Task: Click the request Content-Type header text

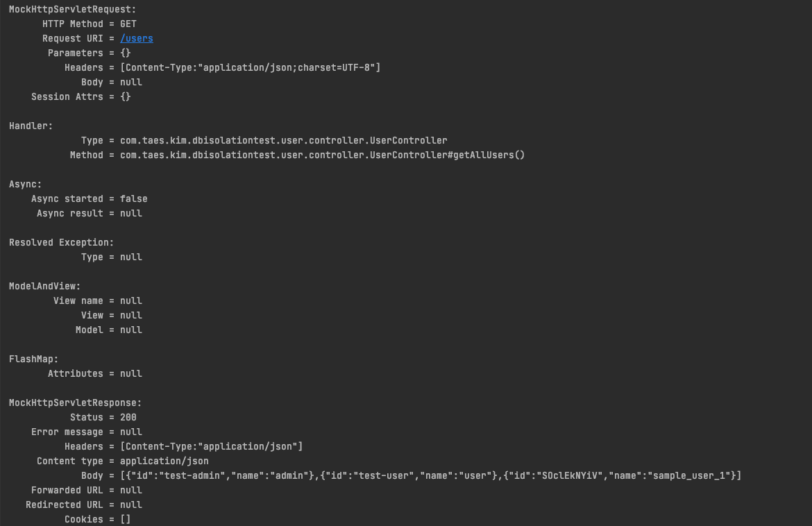Action: pos(250,67)
